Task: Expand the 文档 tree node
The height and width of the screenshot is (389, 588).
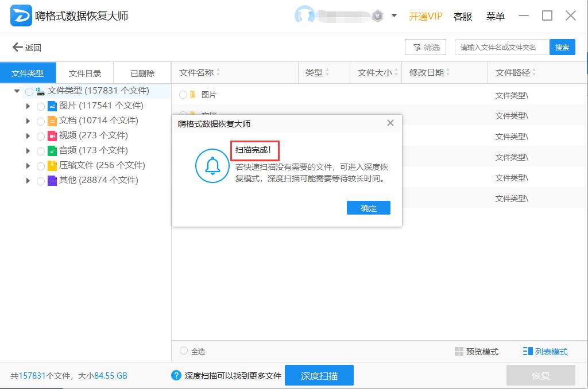Action: pos(28,121)
